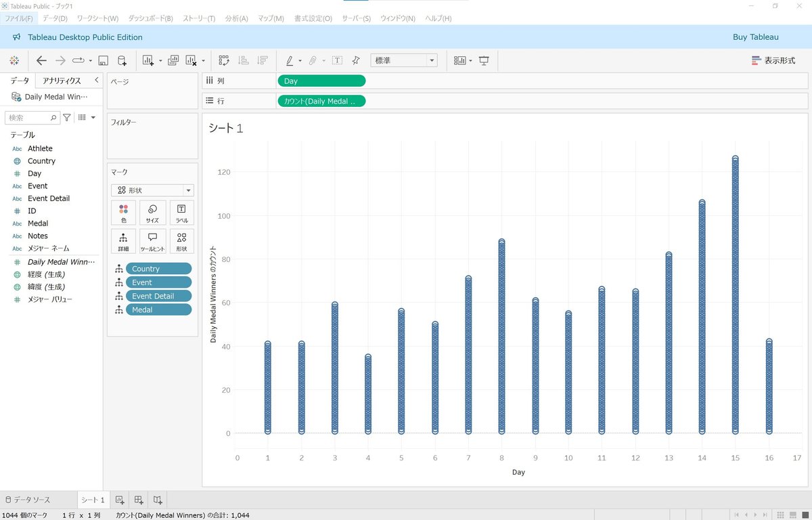Viewport: 812px width, 520px height.
Task: Open the 分析(A) menu
Action: (x=237, y=18)
